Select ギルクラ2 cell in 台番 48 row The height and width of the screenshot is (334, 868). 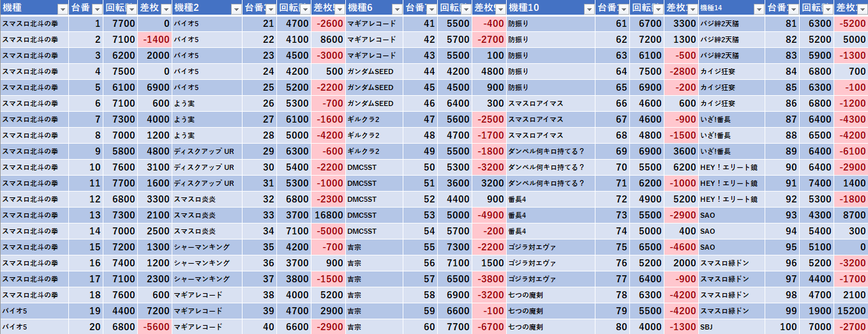[x=374, y=135]
